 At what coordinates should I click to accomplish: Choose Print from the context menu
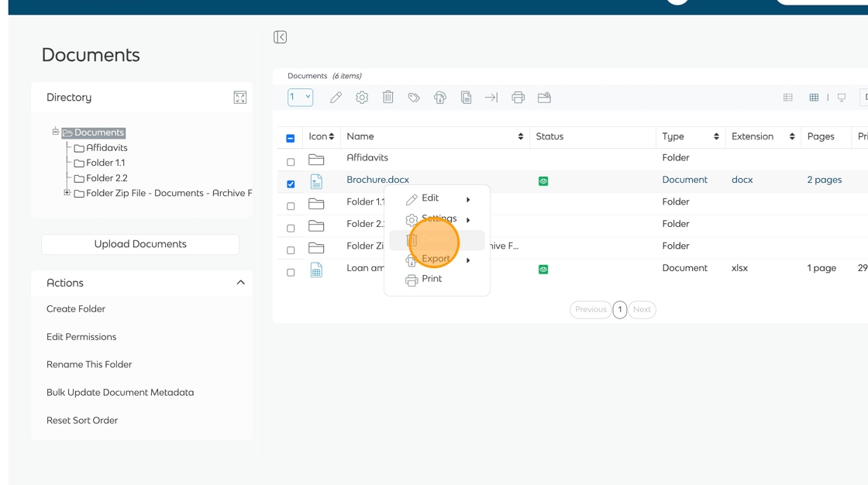pyautogui.click(x=432, y=279)
